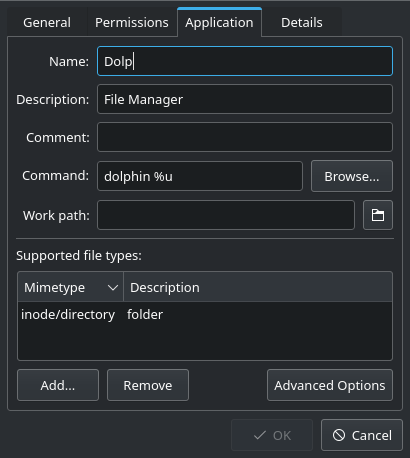Browse for a command executable
The image size is (410, 458).
click(352, 176)
